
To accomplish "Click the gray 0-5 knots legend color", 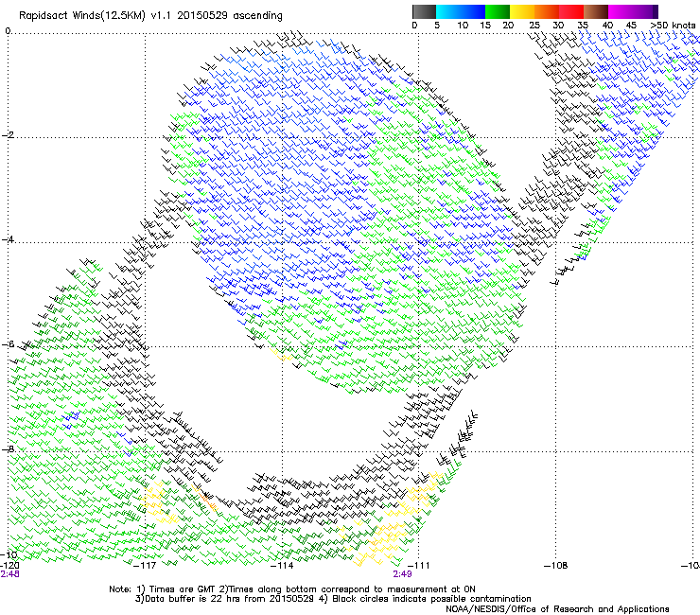I will [424, 11].
